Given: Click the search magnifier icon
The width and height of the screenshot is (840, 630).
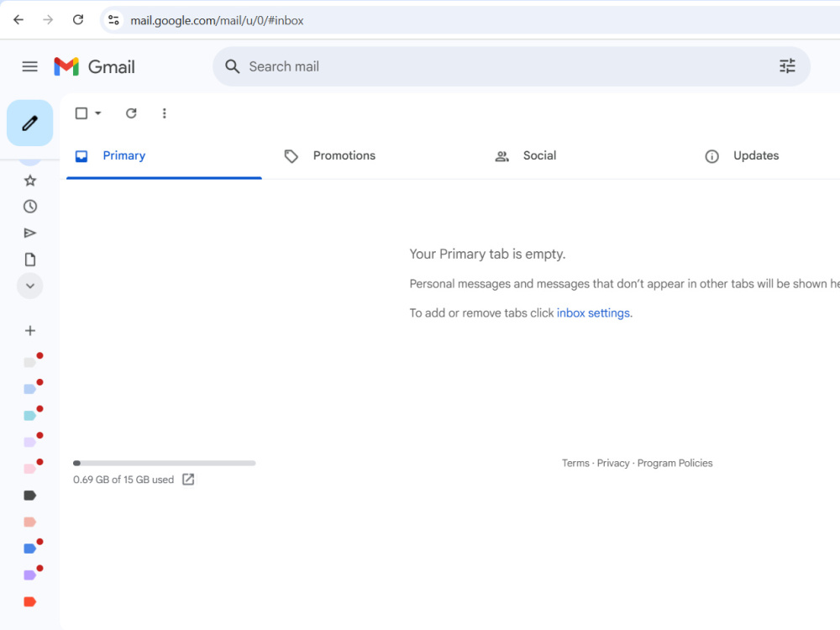Looking at the screenshot, I should coord(232,66).
